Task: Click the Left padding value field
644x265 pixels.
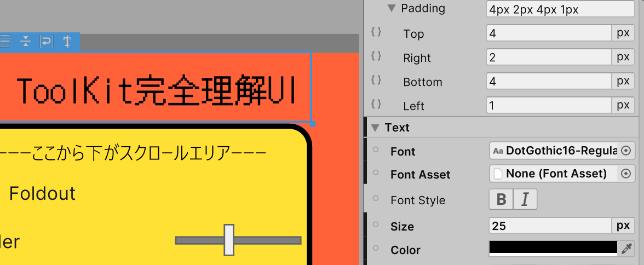Action: click(x=549, y=105)
